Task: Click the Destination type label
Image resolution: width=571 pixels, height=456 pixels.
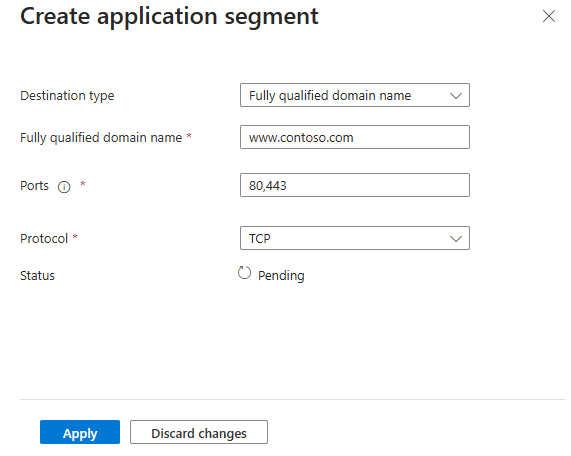Action: (67, 96)
